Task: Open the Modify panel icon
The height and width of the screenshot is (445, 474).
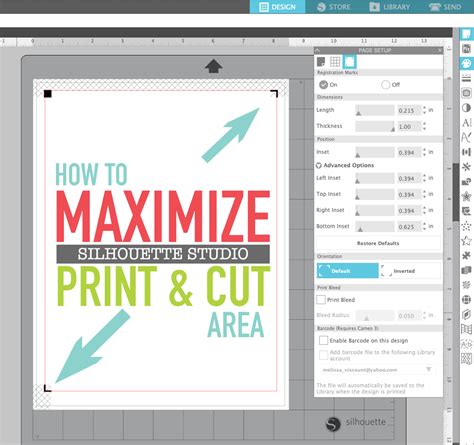Action: point(467,181)
